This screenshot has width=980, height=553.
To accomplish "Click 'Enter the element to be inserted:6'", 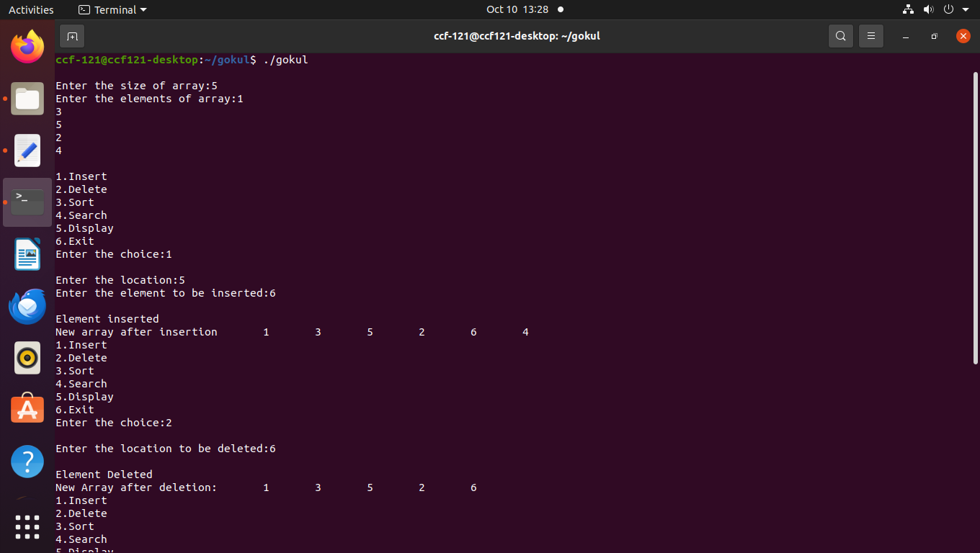I will point(166,293).
